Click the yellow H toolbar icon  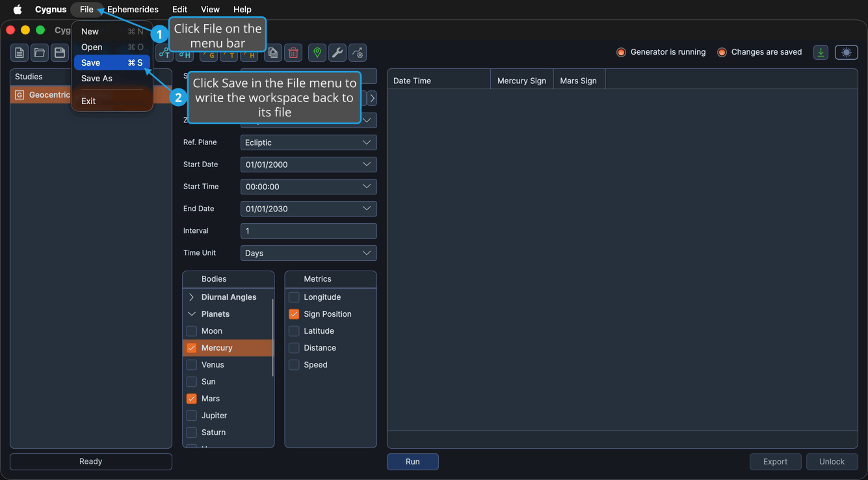[250, 55]
